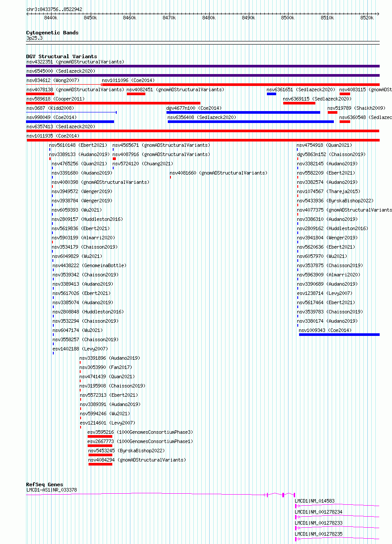The height and width of the screenshot is (544, 392).
Task: Click the LMCD1-AS1|NR_033378 gene label
Action: point(52,490)
